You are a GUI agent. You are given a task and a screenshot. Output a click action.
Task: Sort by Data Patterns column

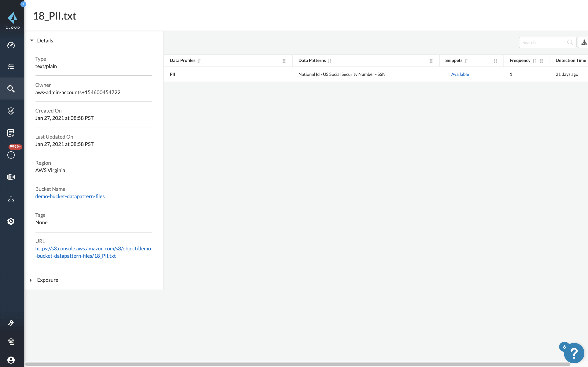[x=330, y=60]
